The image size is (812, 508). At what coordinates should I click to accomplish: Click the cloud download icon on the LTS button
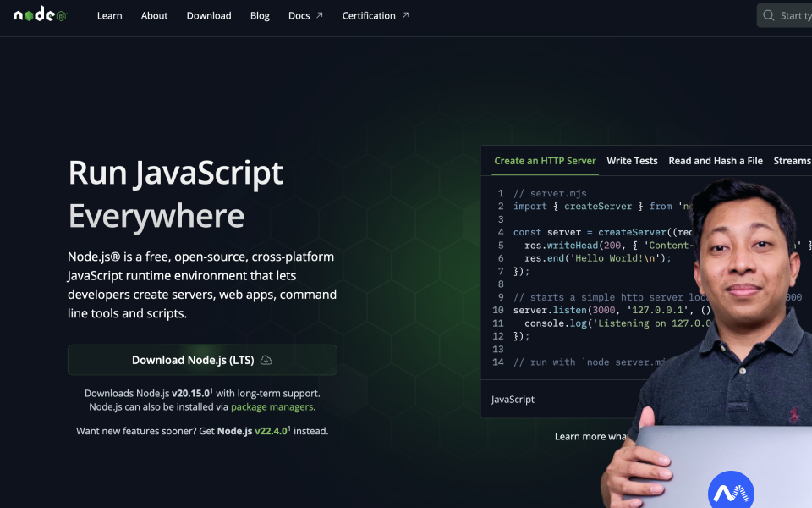point(266,360)
